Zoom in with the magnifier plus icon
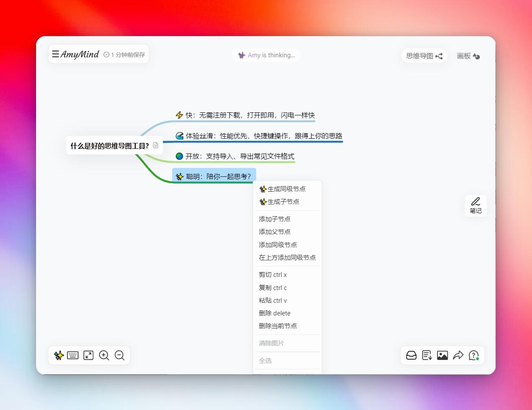The width and height of the screenshot is (532, 410). (104, 355)
